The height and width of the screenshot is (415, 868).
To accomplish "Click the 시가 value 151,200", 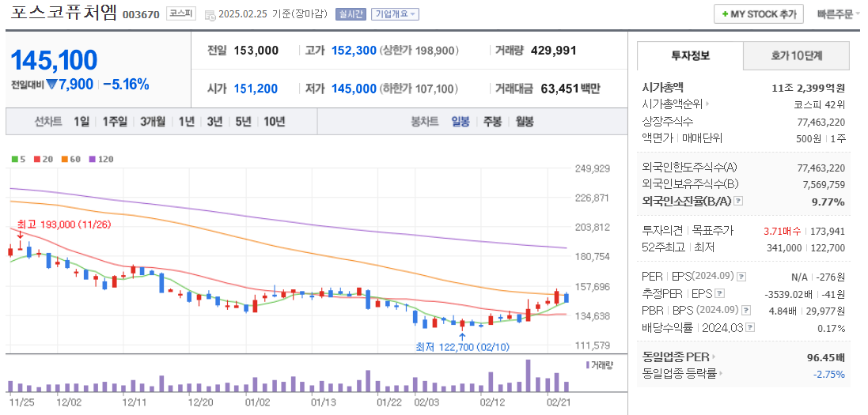I will point(256,89).
